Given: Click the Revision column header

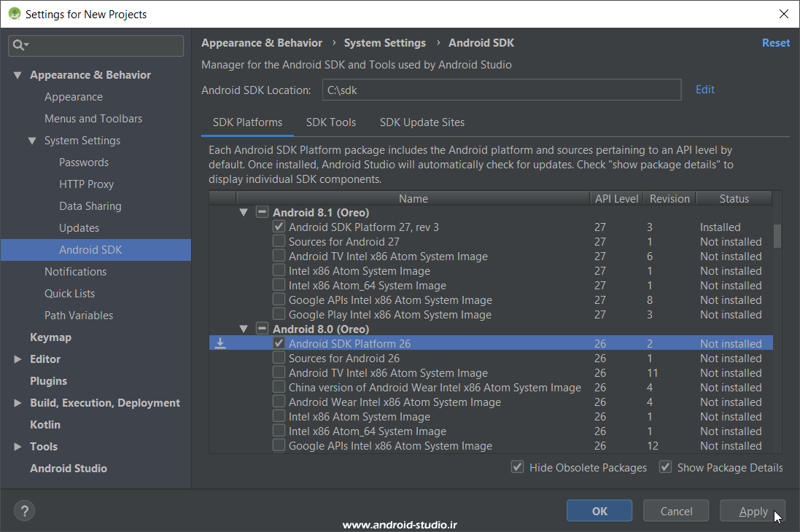Looking at the screenshot, I should 669,198.
